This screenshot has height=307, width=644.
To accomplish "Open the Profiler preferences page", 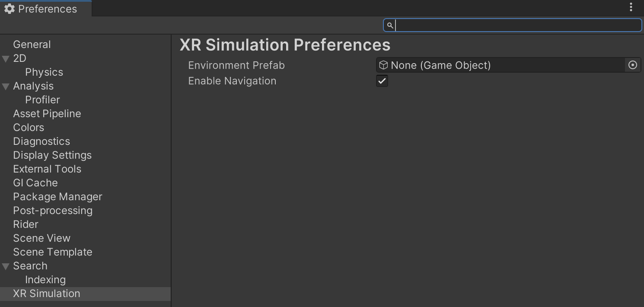I will coord(42,99).
